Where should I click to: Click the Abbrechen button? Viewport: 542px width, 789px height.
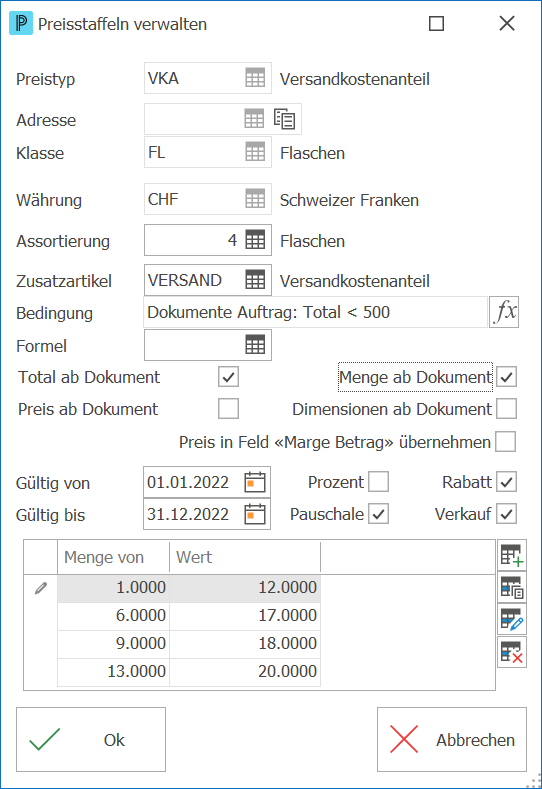tap(452, 740)
